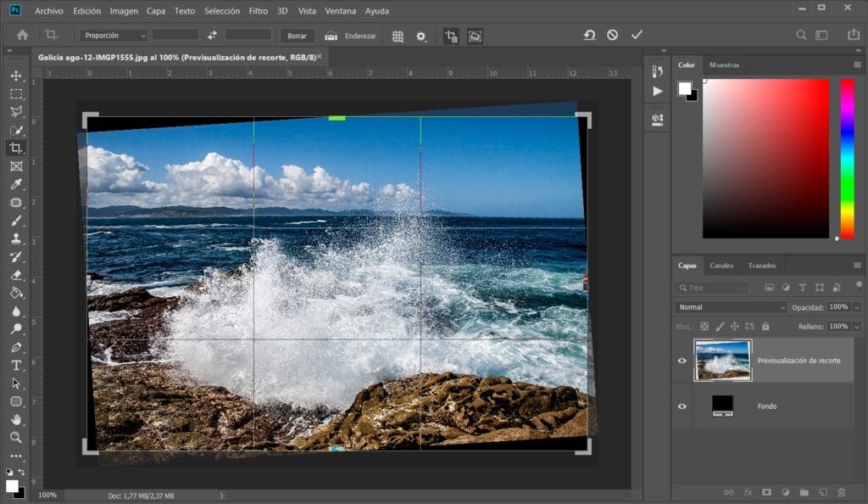Open the Filtro menu
The image size is (868, 504).
coord(259,11)
